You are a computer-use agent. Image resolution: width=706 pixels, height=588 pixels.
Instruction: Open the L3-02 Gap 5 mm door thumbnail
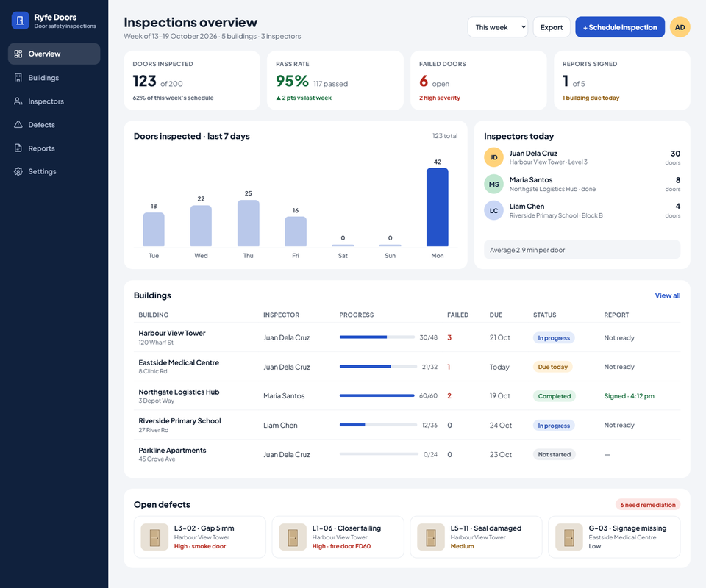(x=154, y=537)
